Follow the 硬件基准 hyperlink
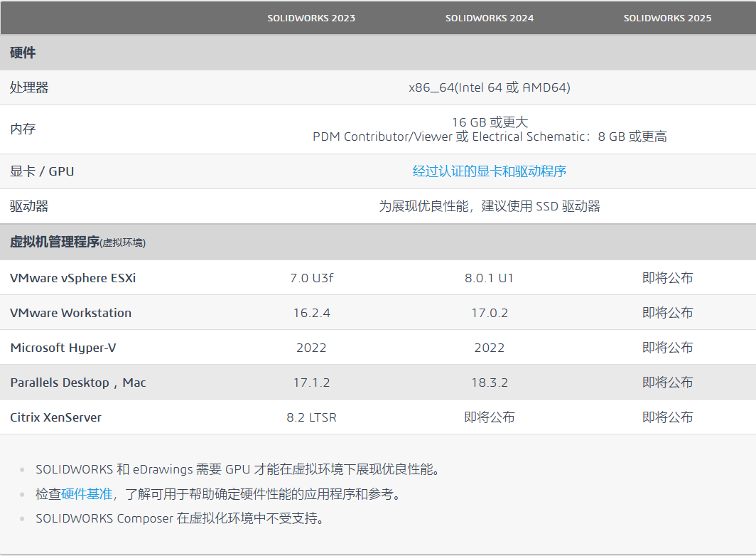Viewport: 756px width, 556px height. (87, 493)
